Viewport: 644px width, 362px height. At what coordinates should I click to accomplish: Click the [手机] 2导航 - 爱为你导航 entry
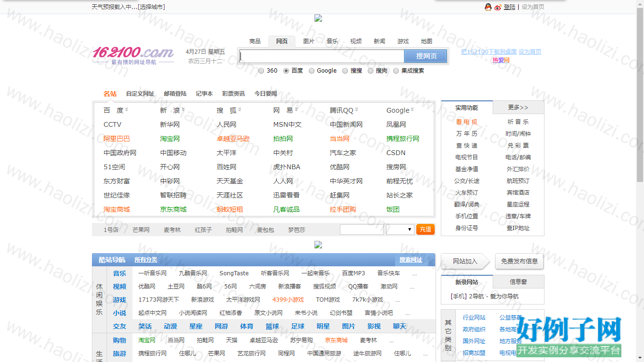click(485, 296)
